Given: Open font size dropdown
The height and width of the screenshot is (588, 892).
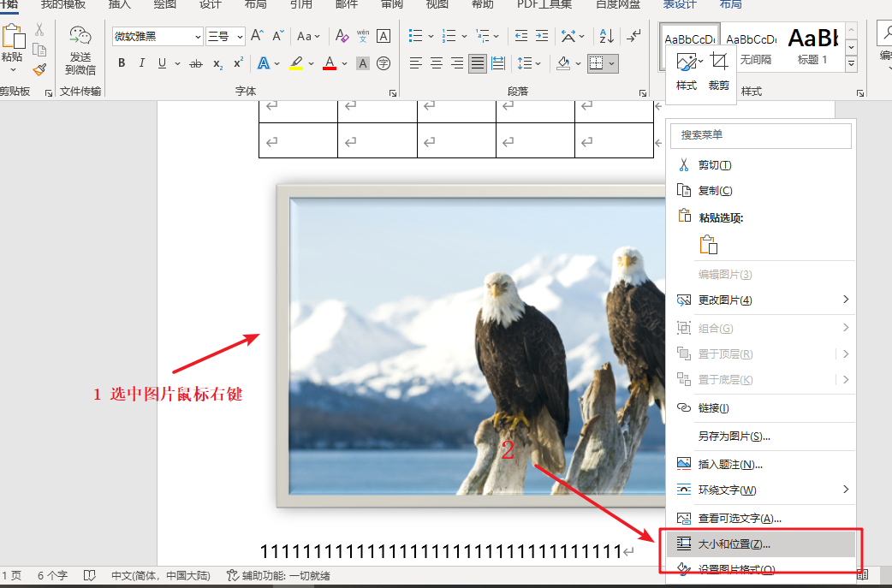Looking at the screenshot, I should [x=240, y=37].
